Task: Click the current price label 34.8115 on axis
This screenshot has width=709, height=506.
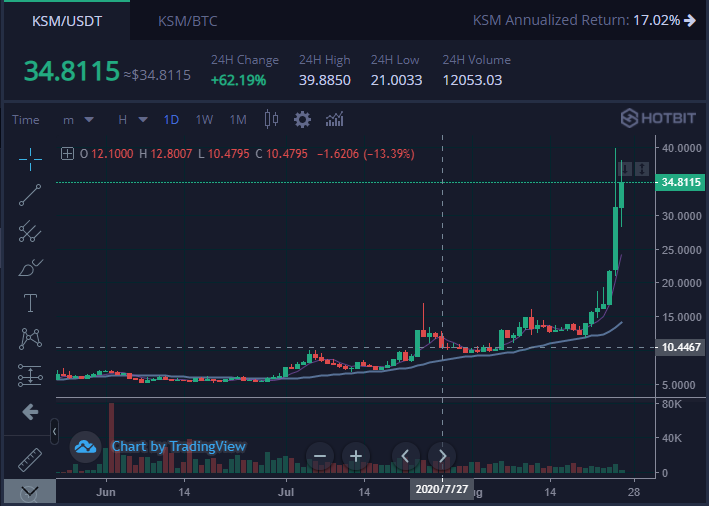Action: coord(680,182)
